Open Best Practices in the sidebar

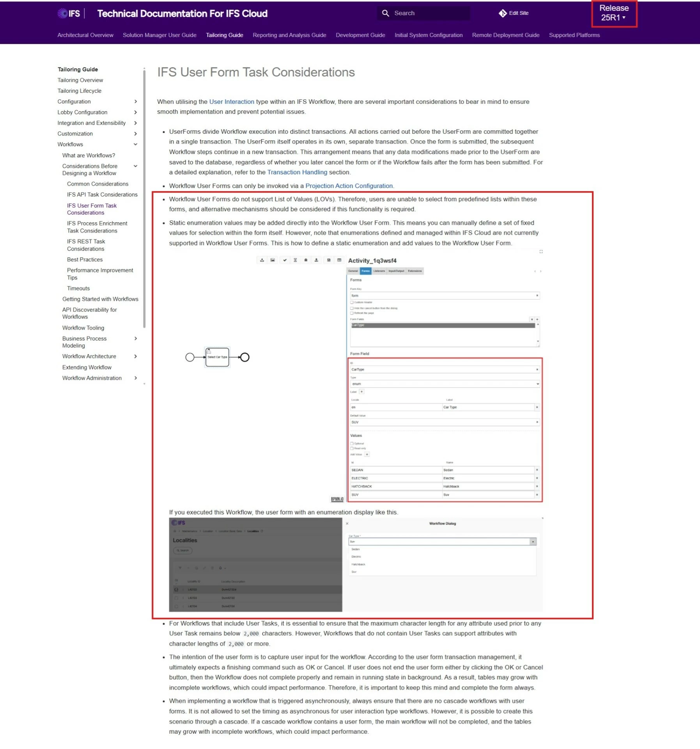tap(85, 260)
